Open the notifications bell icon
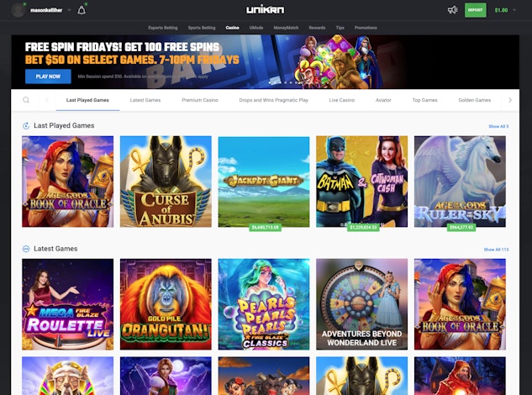The image size is (532, 395). coord(82,10)
